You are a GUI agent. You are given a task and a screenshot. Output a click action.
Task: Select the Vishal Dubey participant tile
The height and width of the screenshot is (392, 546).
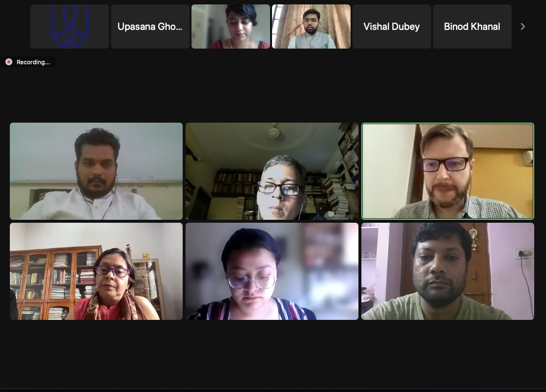pos(392,26)
